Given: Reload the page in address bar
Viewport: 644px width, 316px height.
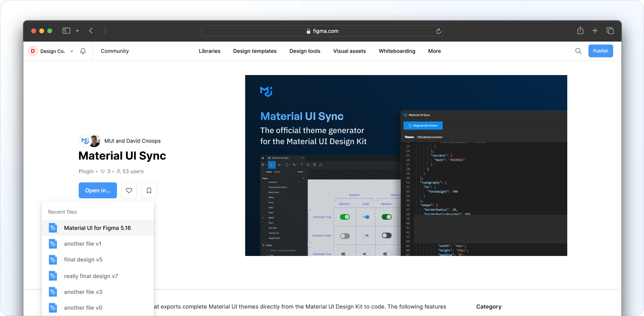Looking at the screenshot, I should [438, 31].
